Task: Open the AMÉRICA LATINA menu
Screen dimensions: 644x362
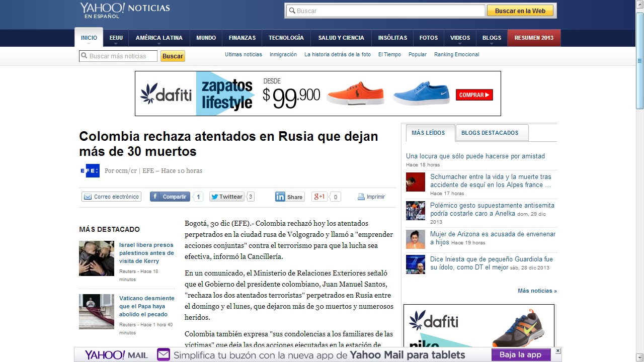Action: (x=159, y=38)
